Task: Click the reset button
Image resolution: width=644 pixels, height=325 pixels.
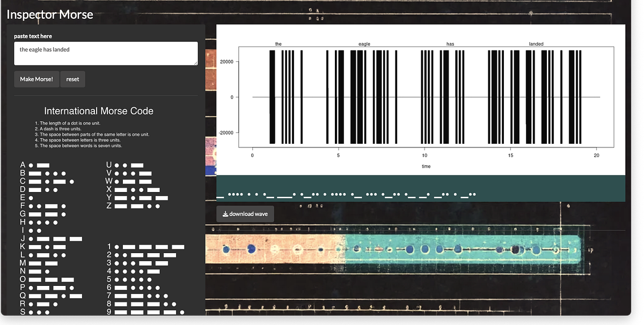Action: pos(72,79)
